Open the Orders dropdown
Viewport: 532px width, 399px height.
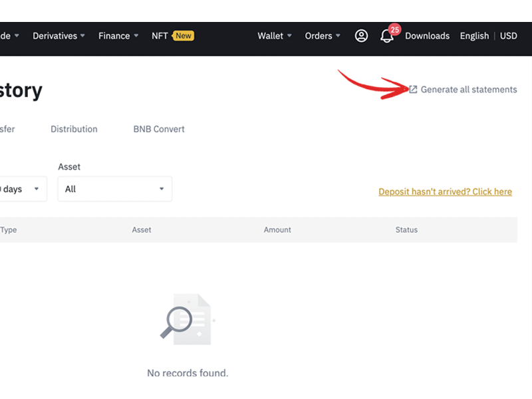(323, 36)
